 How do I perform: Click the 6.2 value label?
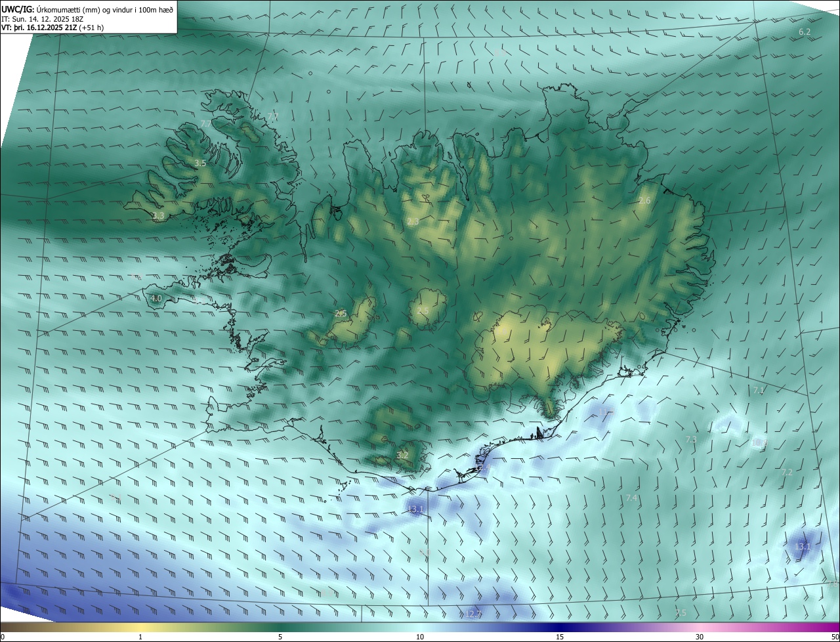805,32
